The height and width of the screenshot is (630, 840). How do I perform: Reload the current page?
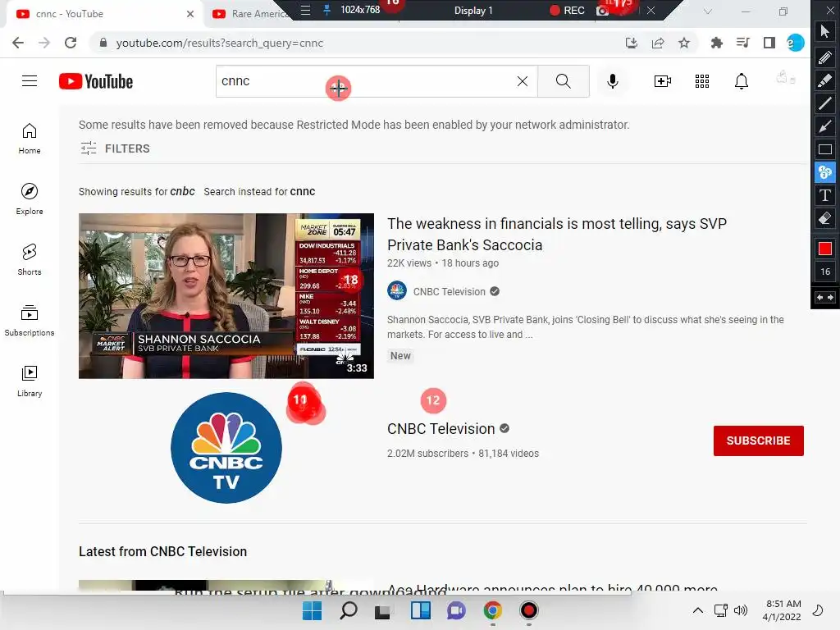71,43
